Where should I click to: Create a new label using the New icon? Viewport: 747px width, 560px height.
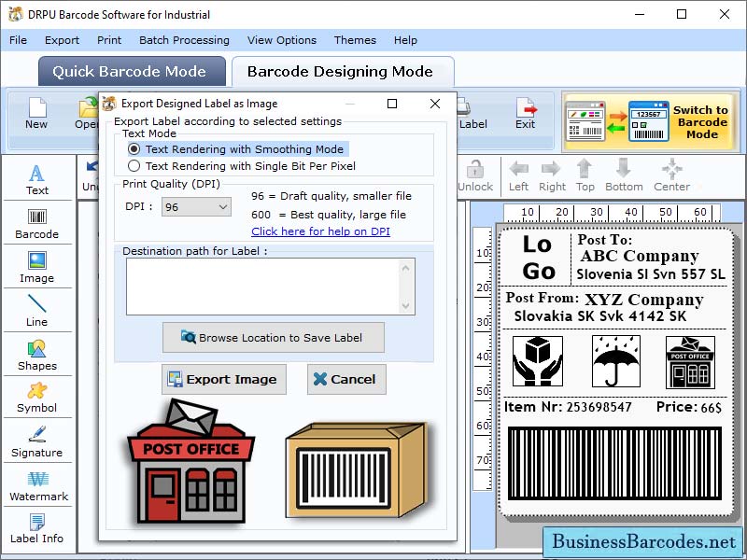click(x=38, y=122)
